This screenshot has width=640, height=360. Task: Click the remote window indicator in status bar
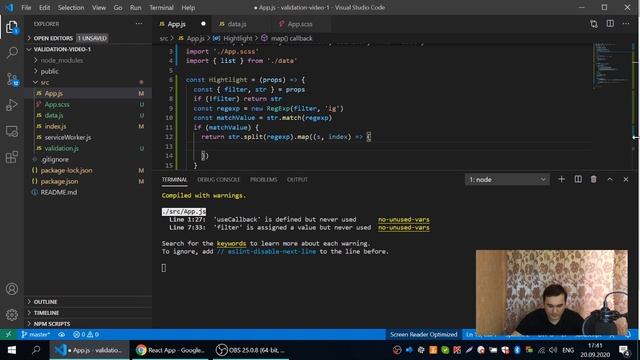click(8, 334)
